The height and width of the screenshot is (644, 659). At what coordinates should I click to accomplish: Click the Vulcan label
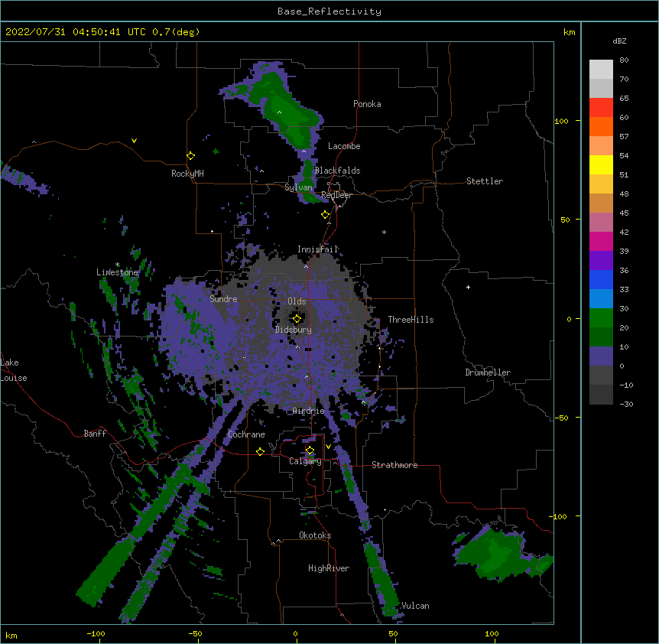pyautogui.click(x=415, y=606)
